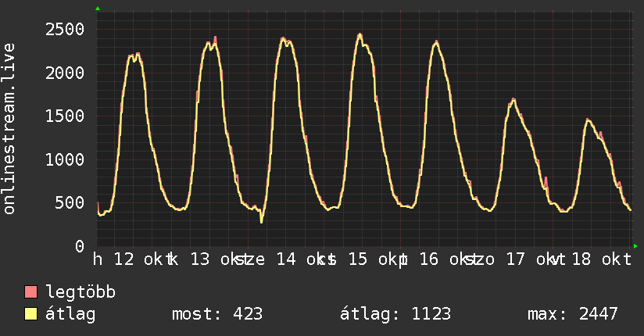
Task: Click the 2500 y-axis label
Action: click(65, 30)
